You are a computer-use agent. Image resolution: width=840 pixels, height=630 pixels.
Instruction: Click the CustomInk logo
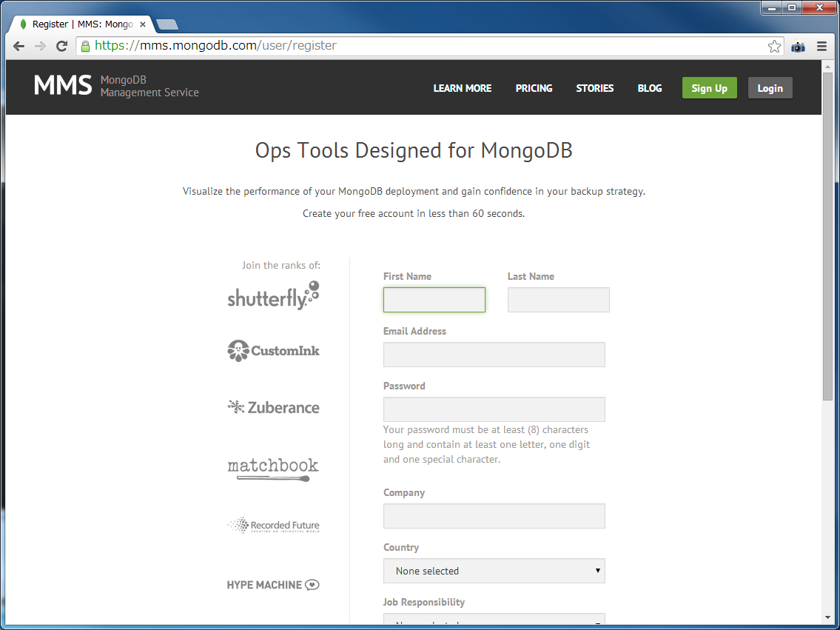[273, 350]
